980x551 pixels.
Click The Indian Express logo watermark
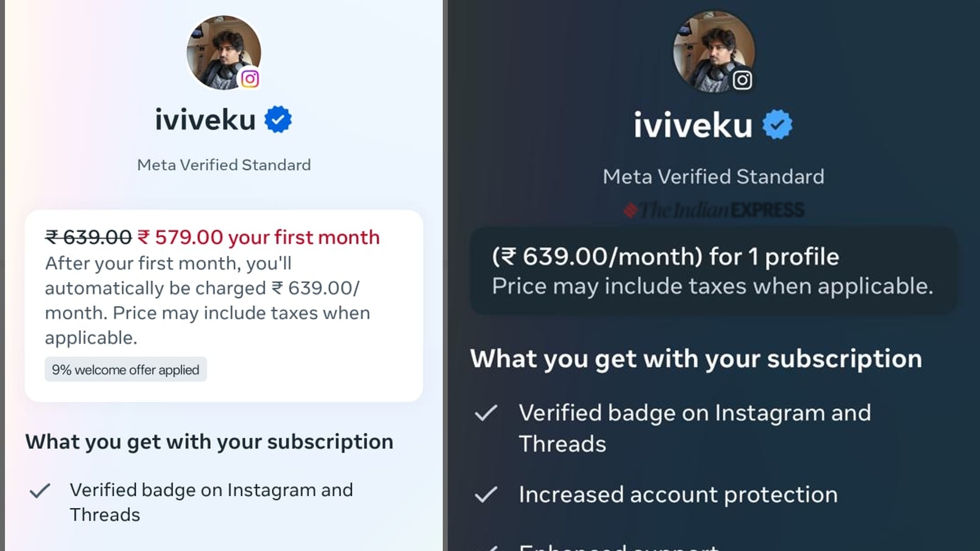point(714,209)
